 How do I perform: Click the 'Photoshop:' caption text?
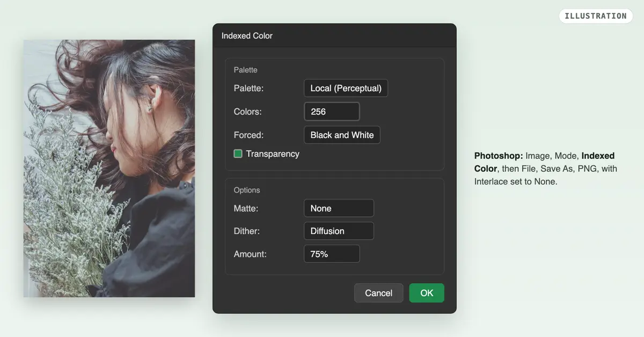coord(499,156)
